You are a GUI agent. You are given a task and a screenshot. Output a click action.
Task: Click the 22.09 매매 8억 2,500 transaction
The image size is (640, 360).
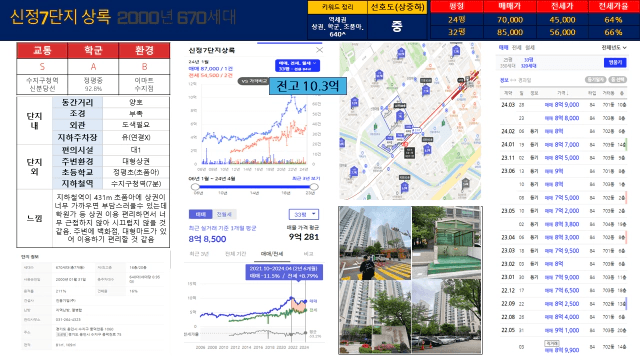[563, 304]
